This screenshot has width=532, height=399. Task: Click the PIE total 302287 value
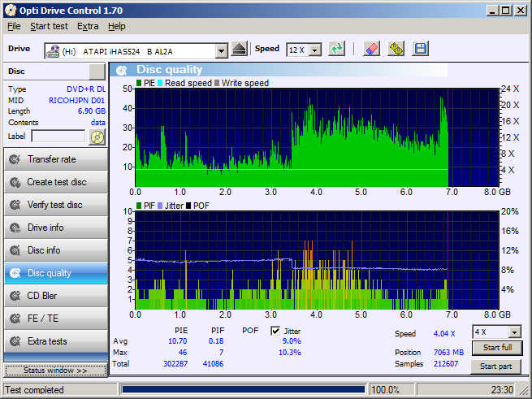(x=175, y=364)
